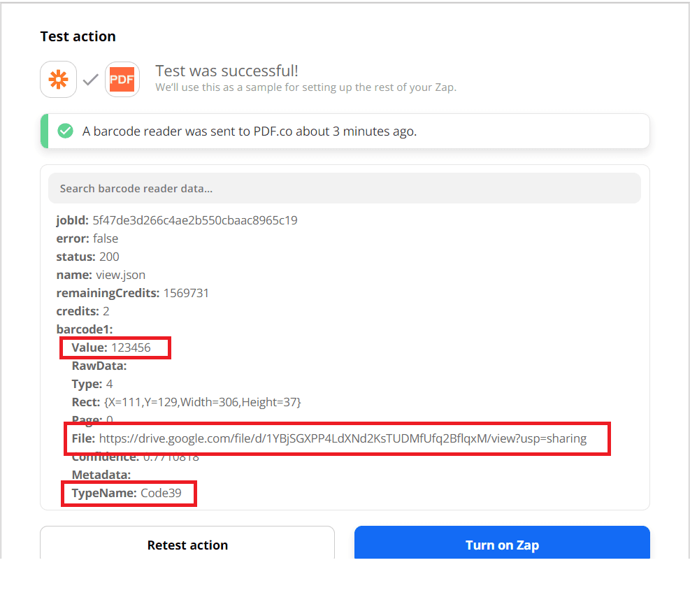Select the PDF.co app icon
The image size is (690, 616).
pos(122,79)
